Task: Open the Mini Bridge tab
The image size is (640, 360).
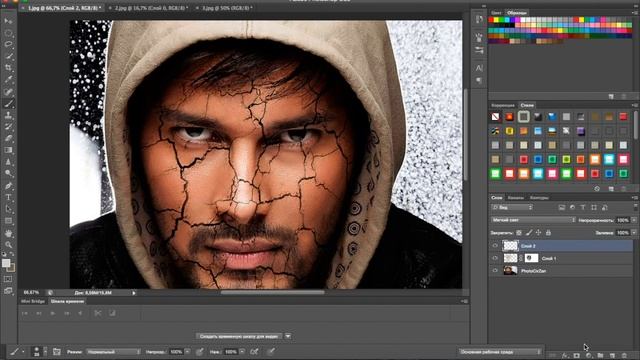Action: (33, 301)
